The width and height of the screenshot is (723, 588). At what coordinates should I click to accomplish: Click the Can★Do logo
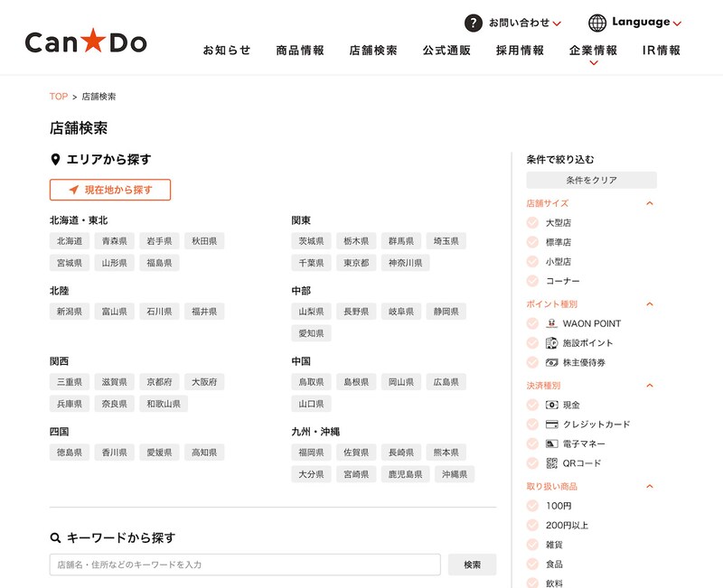coord(84,39)
